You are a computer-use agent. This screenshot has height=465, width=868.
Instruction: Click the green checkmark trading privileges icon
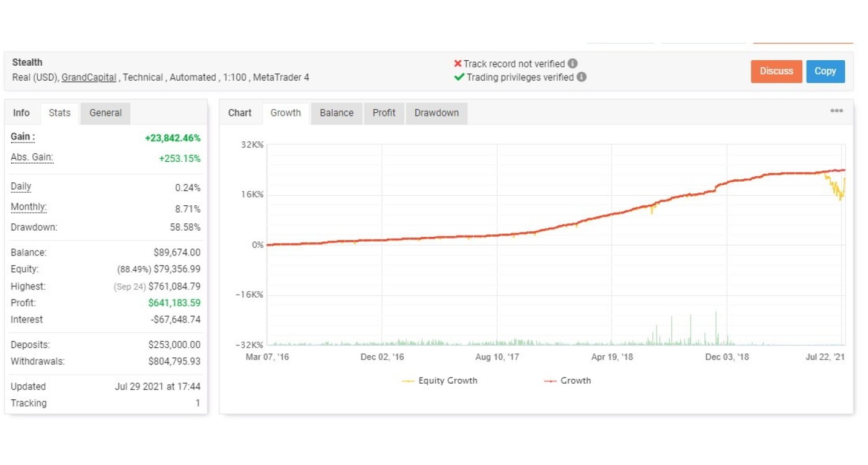[x=459, y=77]
